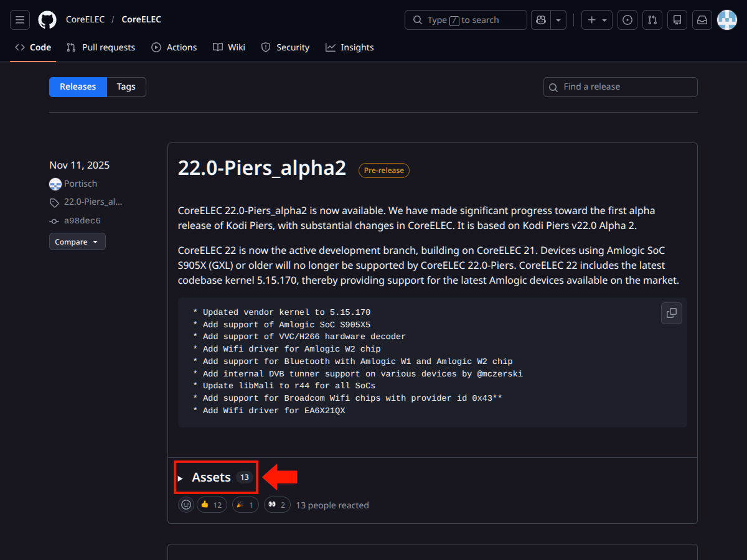View issues icon in header
The image size is (747, 560).
click(x=627, y=20)
